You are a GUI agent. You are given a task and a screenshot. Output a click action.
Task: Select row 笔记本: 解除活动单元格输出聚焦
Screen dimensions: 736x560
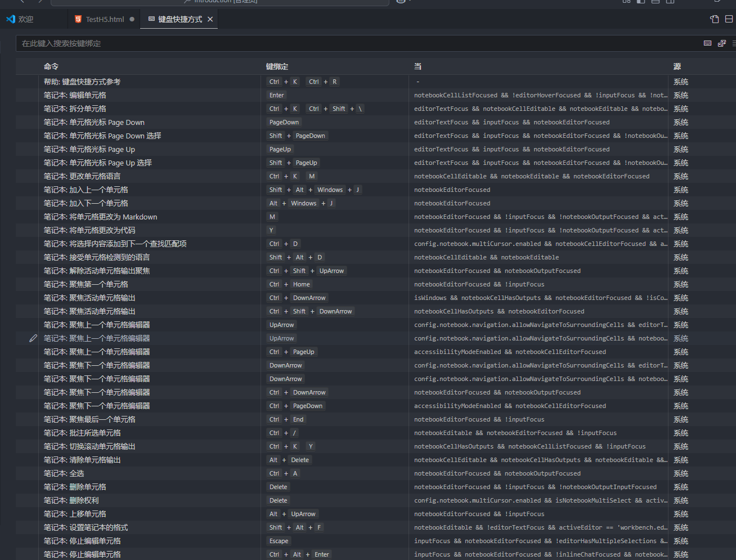376,271
